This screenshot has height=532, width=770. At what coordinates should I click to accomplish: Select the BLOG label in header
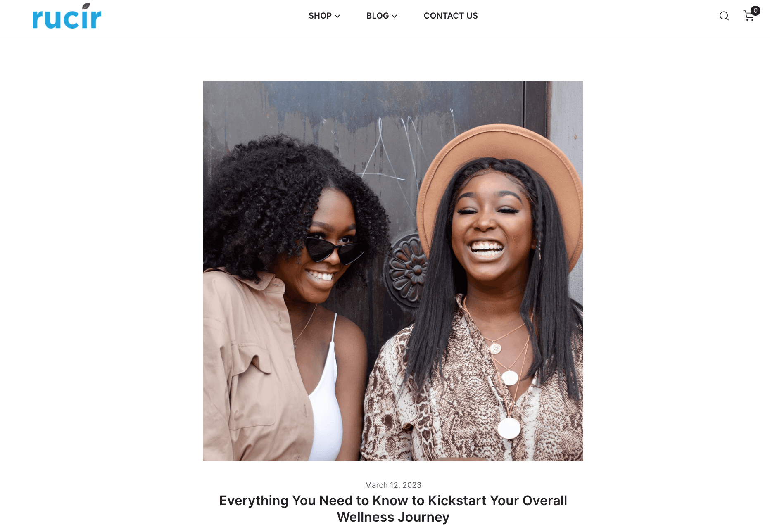(378, 16)
